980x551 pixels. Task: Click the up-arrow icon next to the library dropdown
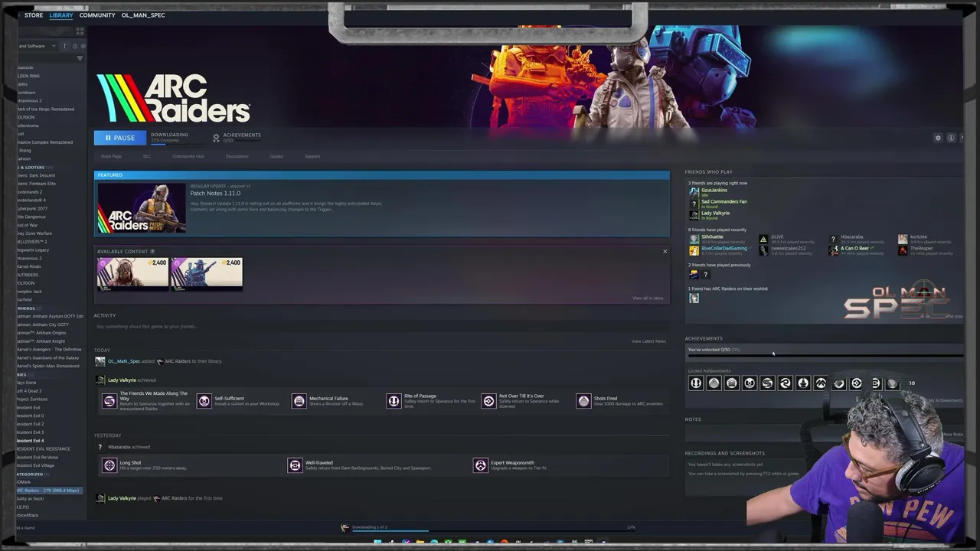[x=64, y=46]
